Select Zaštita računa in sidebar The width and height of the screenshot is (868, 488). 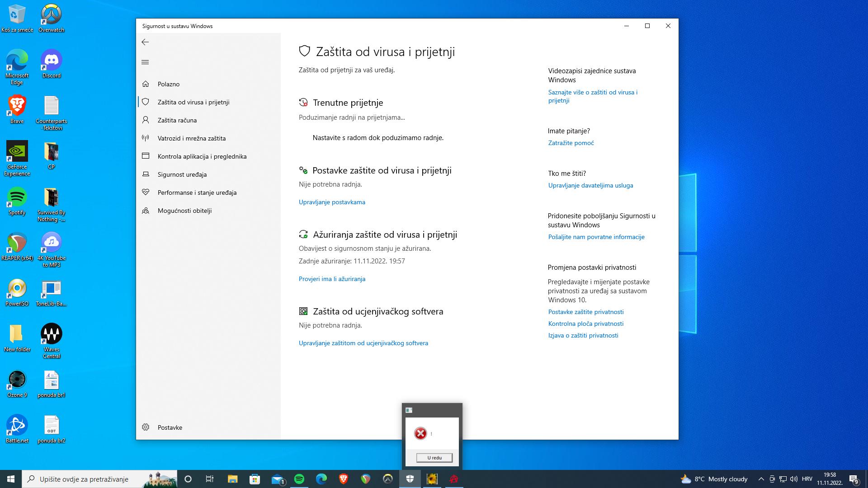(x=177, y=120)
